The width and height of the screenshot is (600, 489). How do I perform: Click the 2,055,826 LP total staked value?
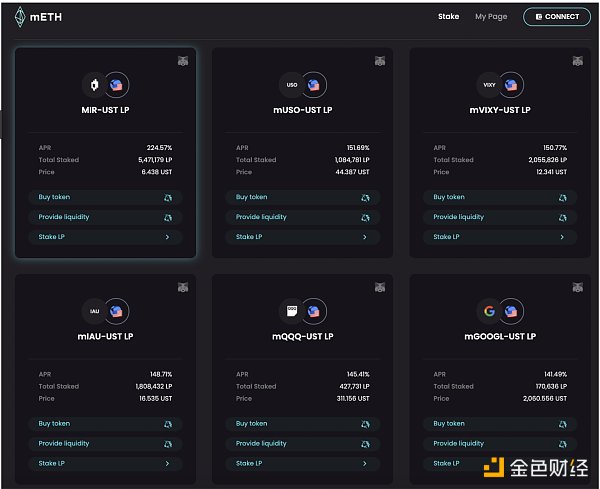tap(548, 160)
